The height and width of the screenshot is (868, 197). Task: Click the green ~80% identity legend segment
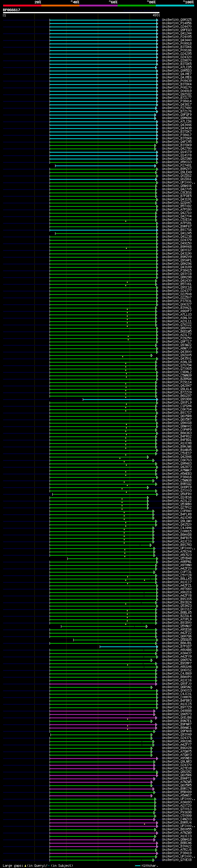click(137, 6)
